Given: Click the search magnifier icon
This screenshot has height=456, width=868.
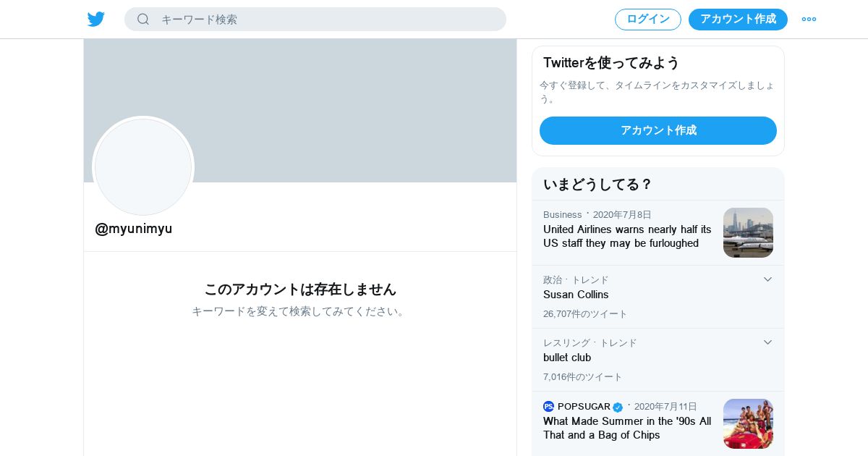Looking at the screenshot, I should [x=143, y=20].
